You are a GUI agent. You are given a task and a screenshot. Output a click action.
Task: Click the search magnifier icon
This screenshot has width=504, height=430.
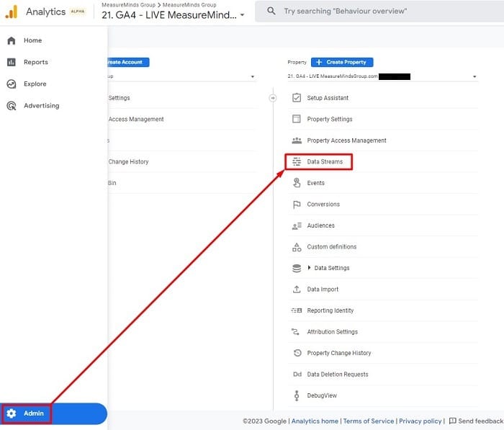pos(271,11)
